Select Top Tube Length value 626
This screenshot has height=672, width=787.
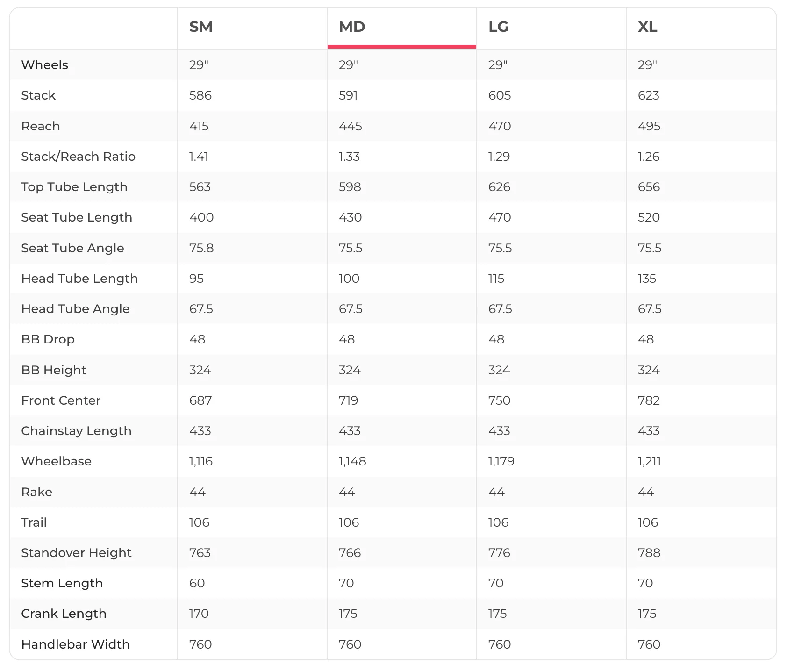(500, 187)
